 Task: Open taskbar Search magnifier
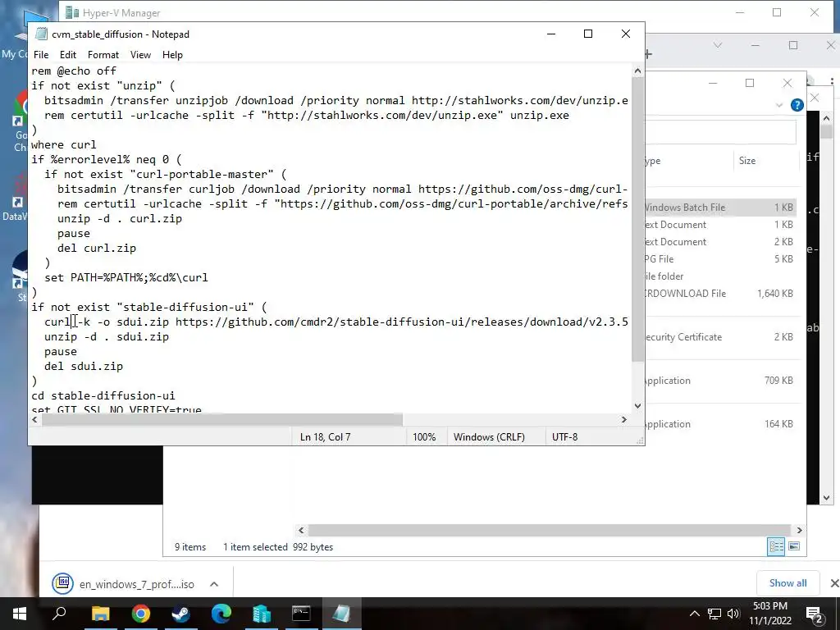coord(59,614)
